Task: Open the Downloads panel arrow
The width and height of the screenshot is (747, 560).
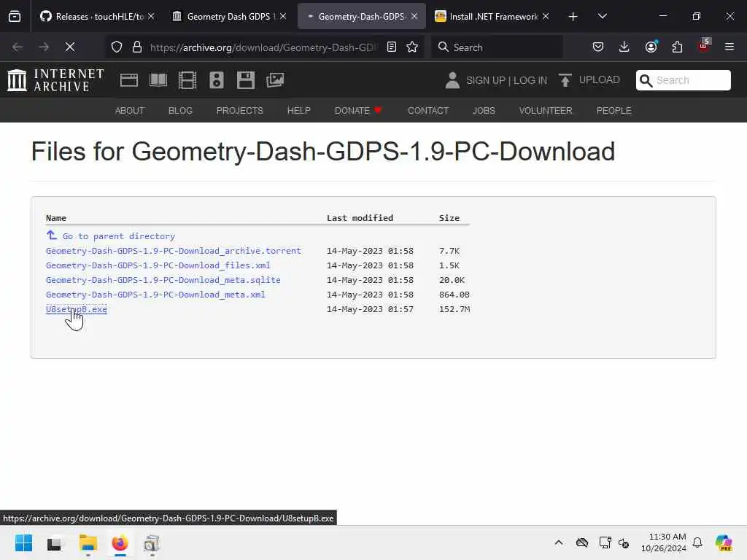Action: click(624, 47)
